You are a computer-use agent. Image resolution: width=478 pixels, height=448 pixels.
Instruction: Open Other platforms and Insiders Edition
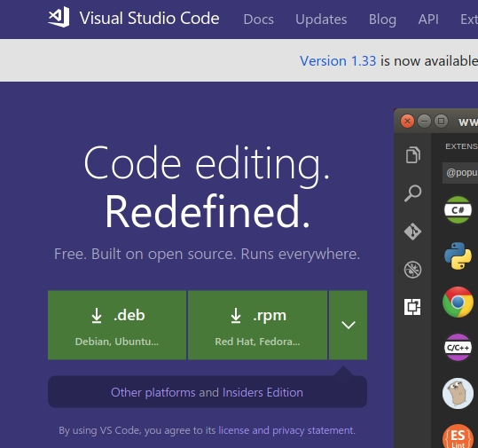pos(207,392)
